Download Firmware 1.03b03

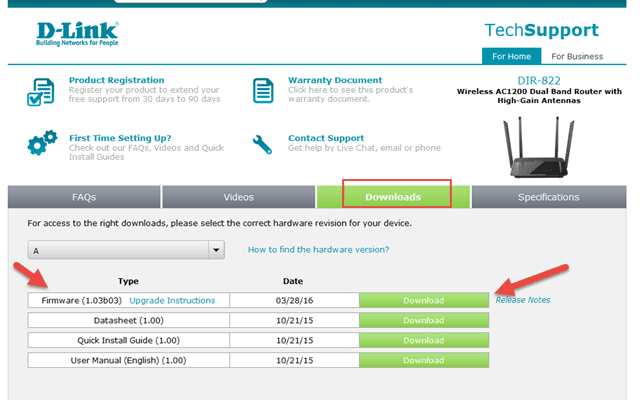coord(424,300)
